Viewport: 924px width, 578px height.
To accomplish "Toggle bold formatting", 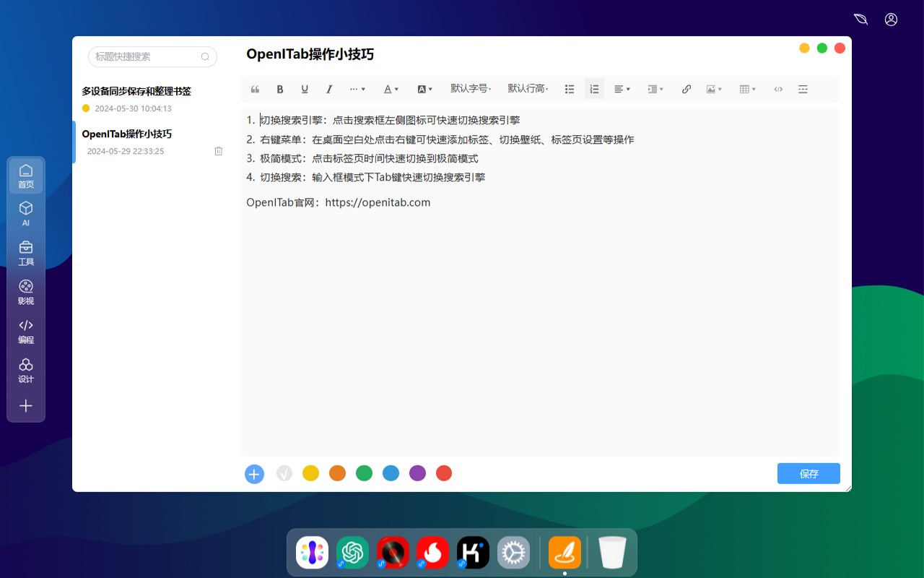I will [x=280, y=89].
